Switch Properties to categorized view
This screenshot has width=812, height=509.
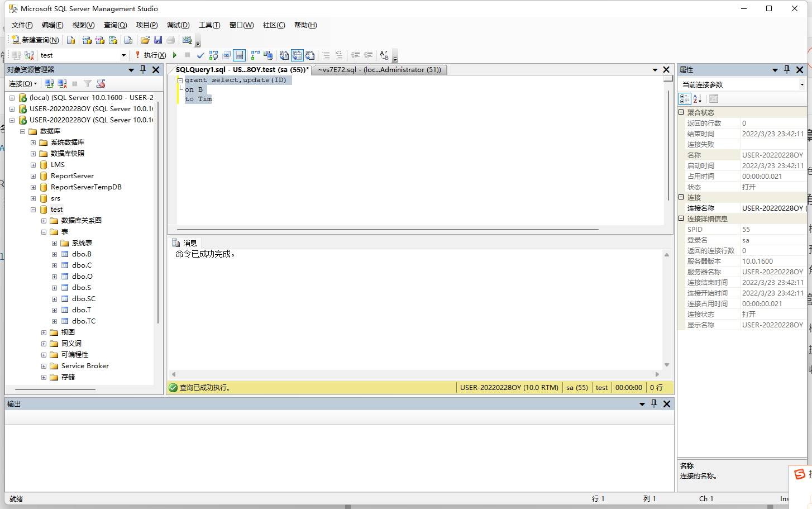click(x=685, y=99)
